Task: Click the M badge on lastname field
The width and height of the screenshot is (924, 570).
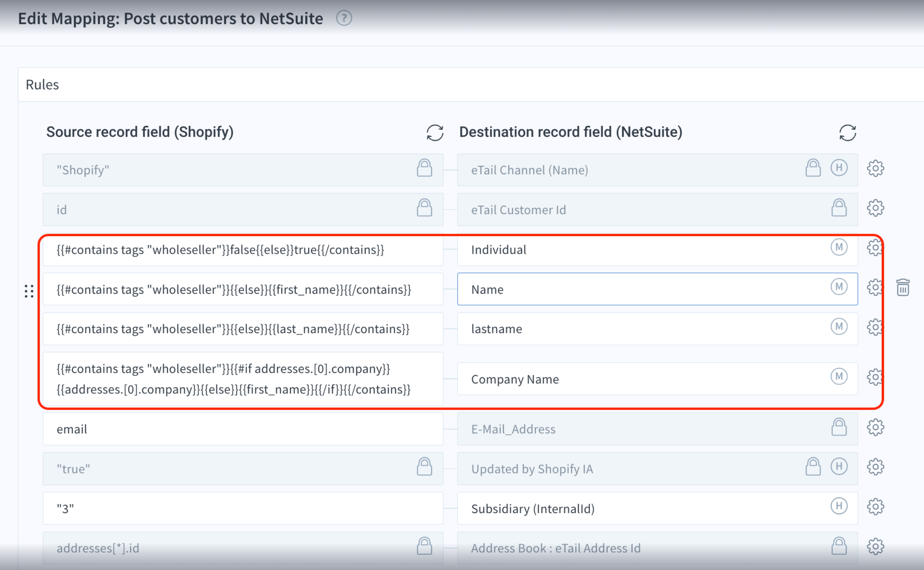Action: point(839,326)
